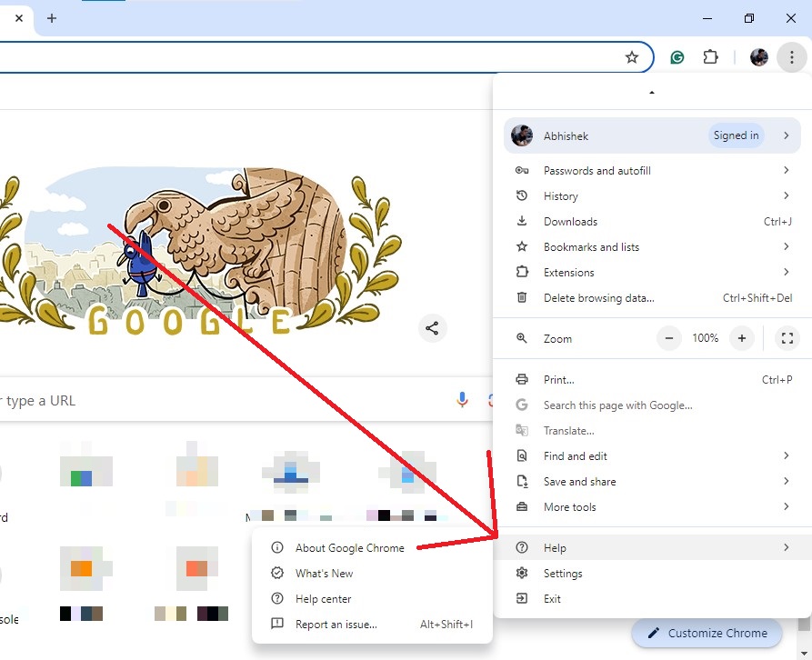Click the three-dot Chrome menu button
Viewport: 812px width, 660px height.
[791, 57]
